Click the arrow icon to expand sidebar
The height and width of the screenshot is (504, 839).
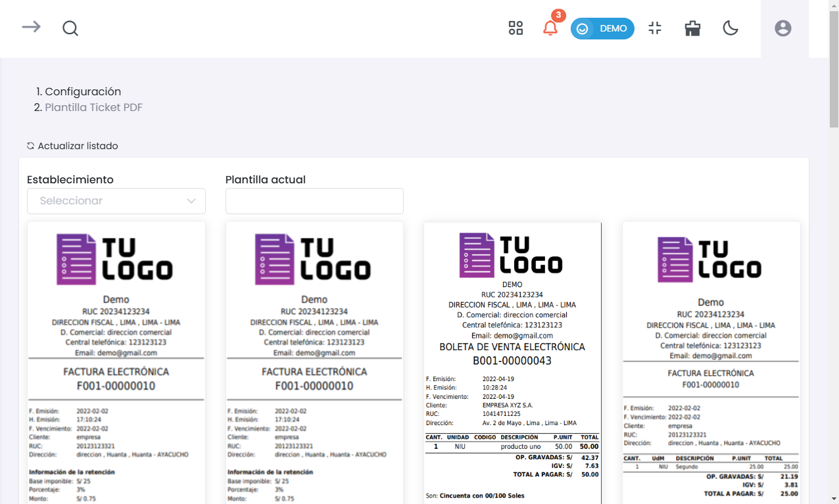(x=31, y=28)
